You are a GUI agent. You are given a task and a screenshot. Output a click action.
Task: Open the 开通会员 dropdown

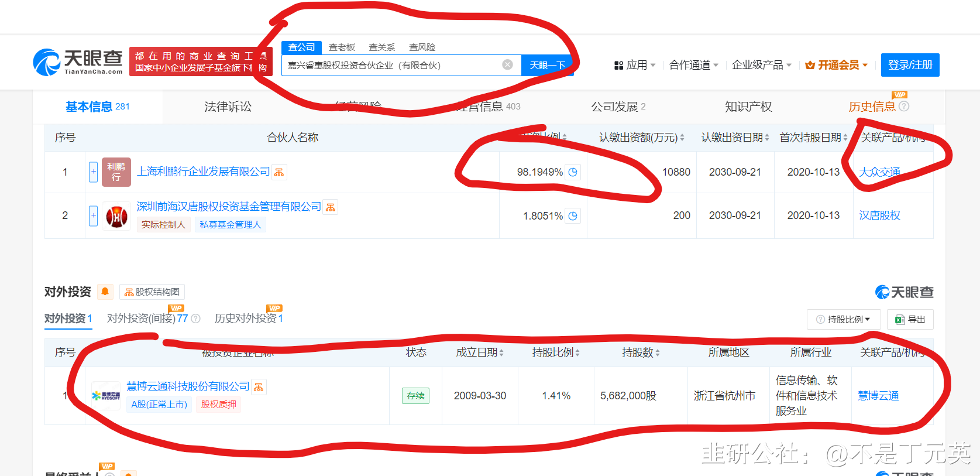(836, 65)
